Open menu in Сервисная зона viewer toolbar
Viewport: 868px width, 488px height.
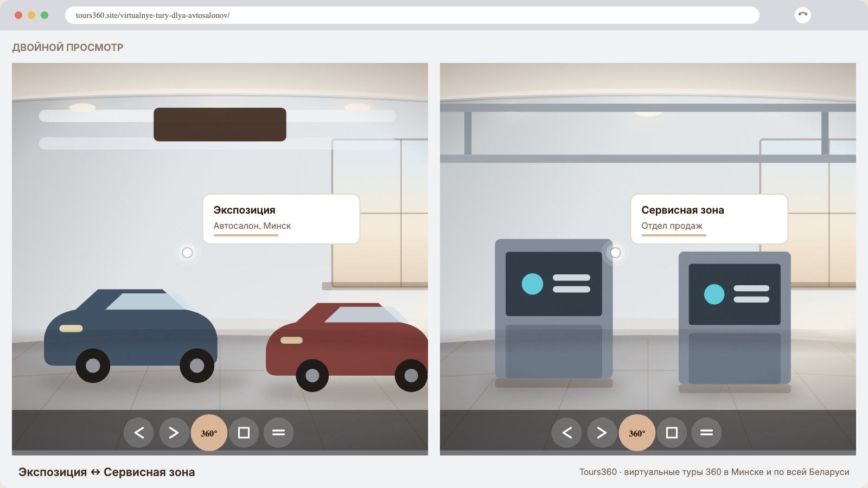706,433
